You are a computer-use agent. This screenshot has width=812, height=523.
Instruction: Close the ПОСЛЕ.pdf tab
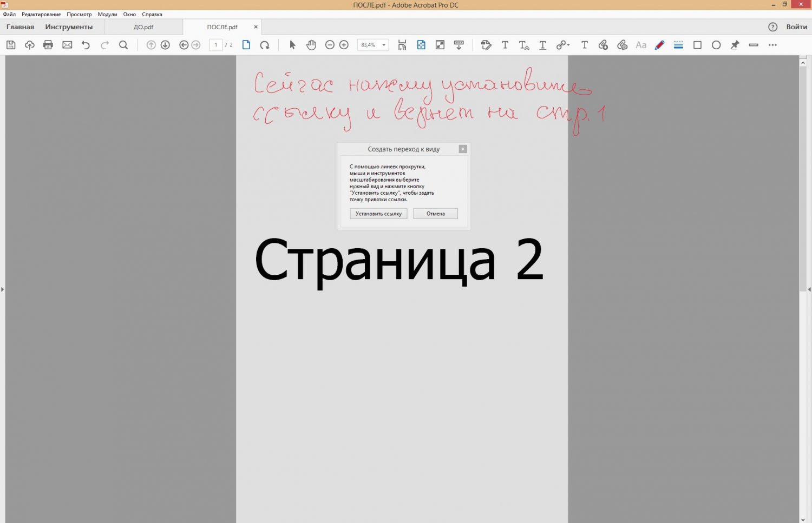point(256,27)
